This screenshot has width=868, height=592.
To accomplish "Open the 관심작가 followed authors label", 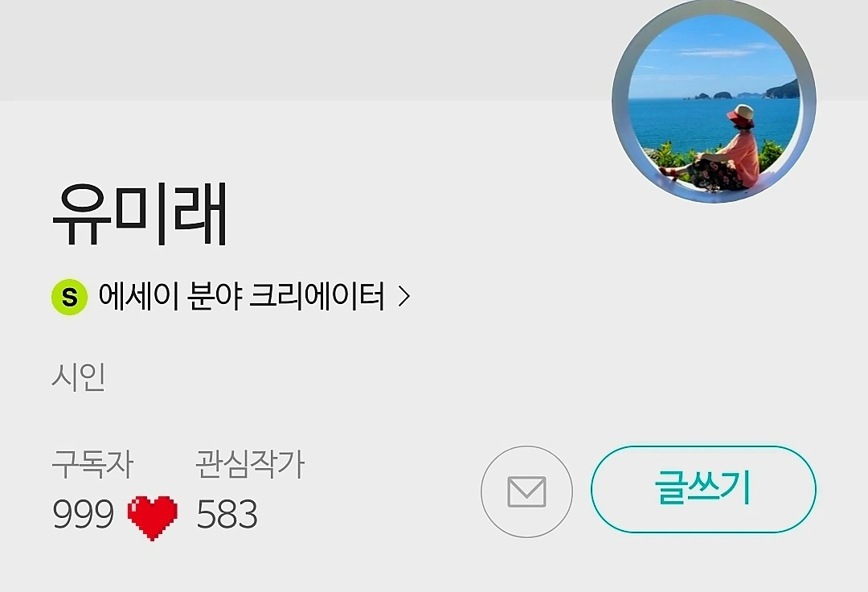I will [250, 464].
